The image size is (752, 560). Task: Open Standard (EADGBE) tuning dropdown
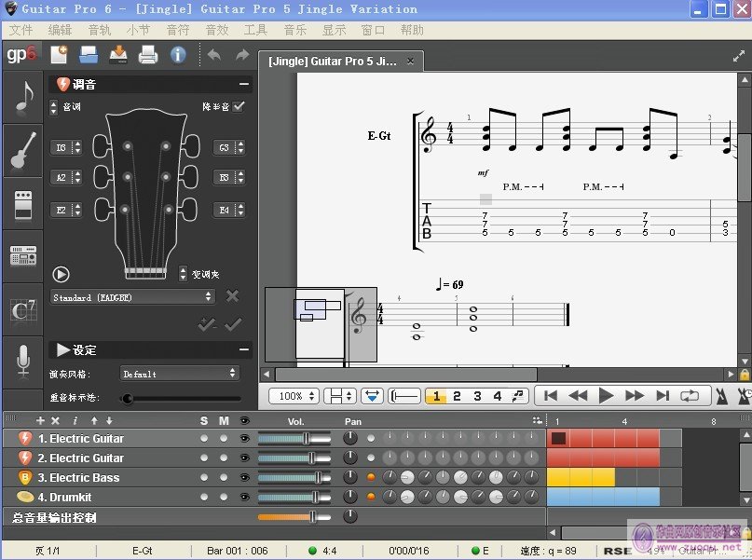[132, 297]
